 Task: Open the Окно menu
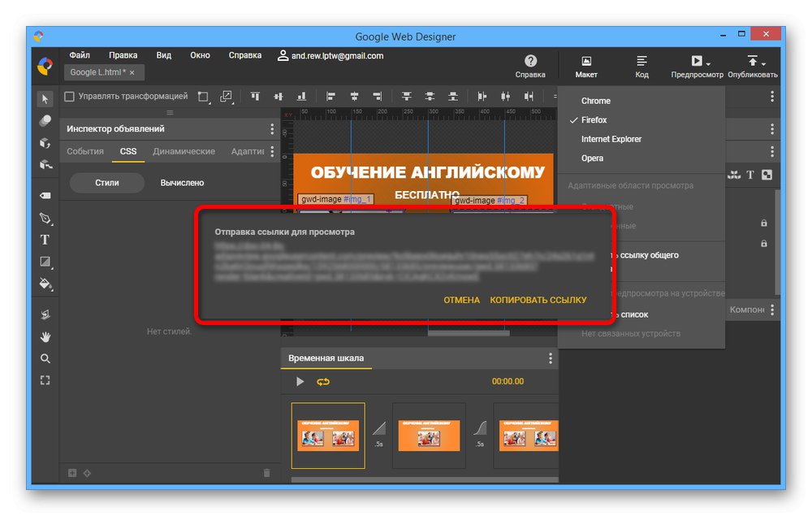pyautogui.click(x=200, y=55)
